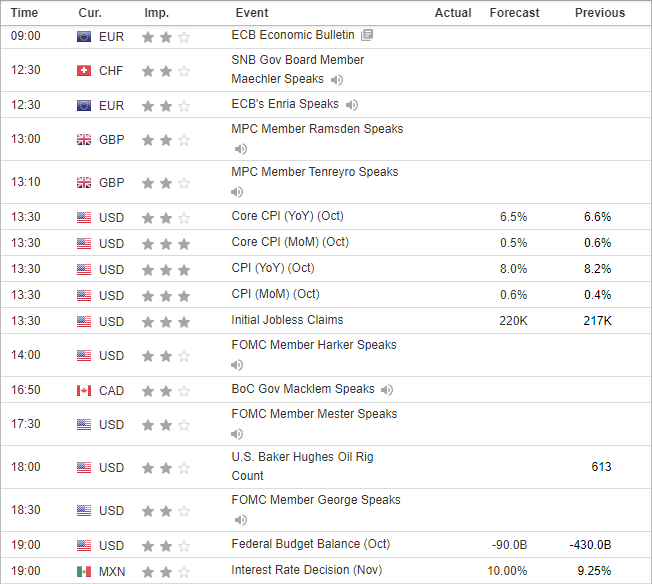Click the UK flag in the 13:00 row
Viewport: 652px width, 584px height.
click(x=84, y=140)
